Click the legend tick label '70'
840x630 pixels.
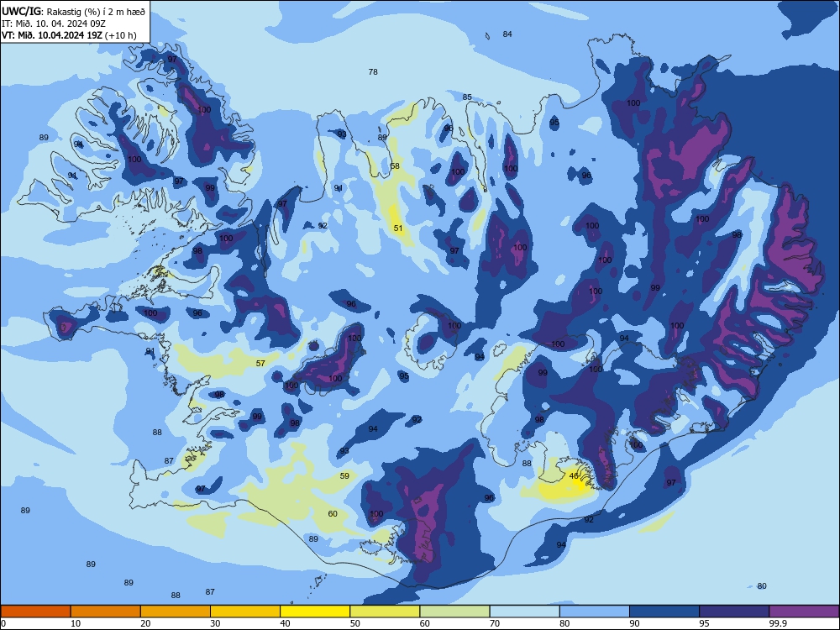495,623
